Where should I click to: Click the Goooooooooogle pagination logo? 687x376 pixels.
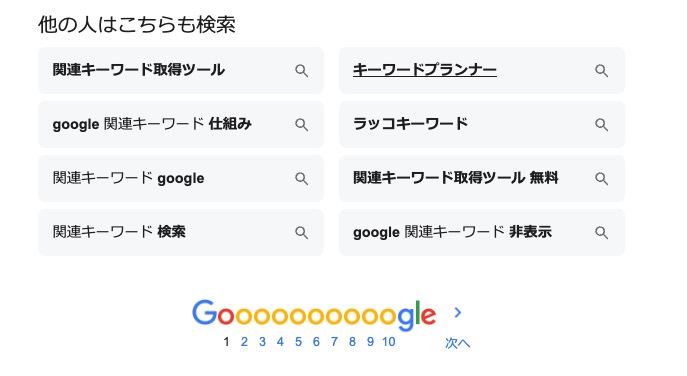314,315
